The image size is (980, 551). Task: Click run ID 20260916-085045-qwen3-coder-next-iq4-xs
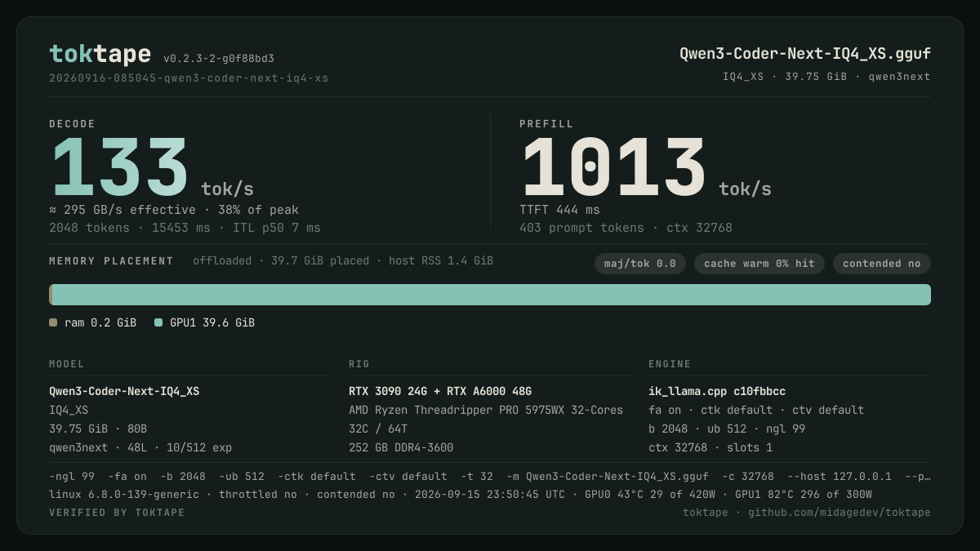click(189, 78)
